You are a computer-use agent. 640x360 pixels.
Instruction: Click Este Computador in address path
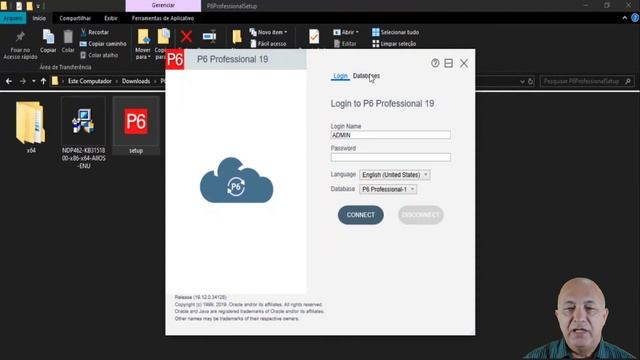(x=90, y=81)
